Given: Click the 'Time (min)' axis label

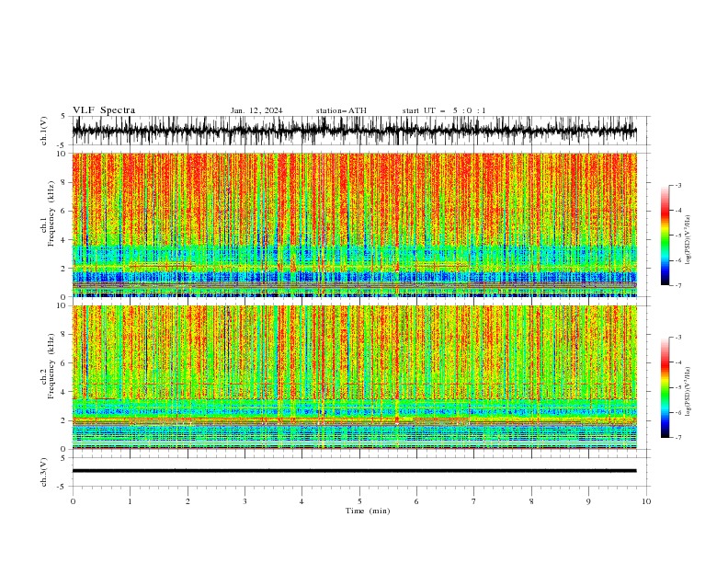Looking at the screenshot, I should pos(368,511).
